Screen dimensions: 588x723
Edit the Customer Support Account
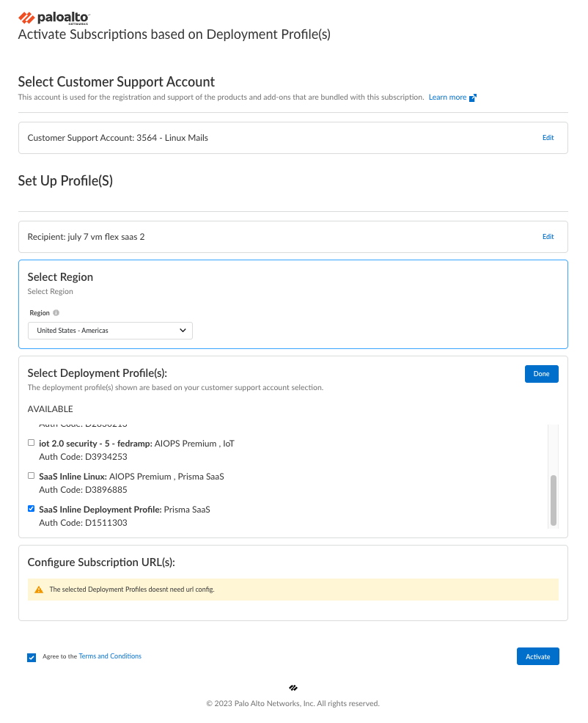(x=548, y=138)
